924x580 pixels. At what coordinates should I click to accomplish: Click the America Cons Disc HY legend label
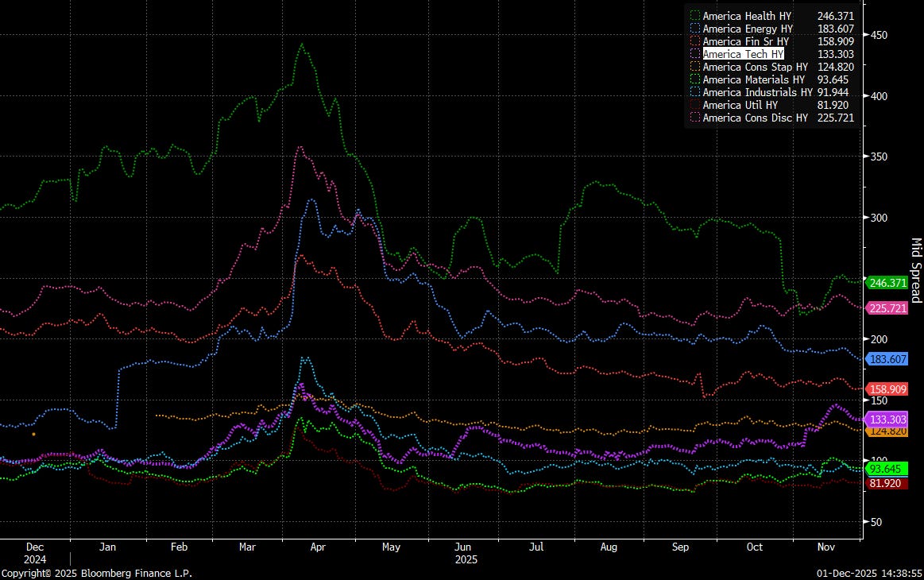(x=756, y=118)
